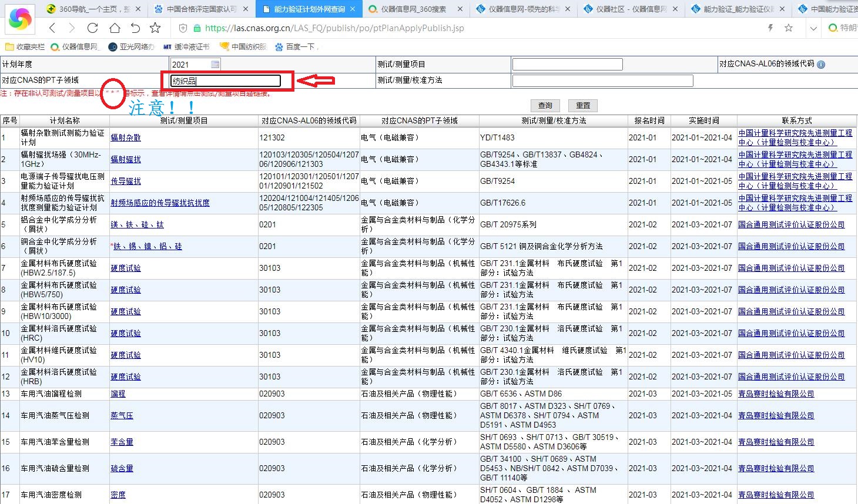Close the 中国合格评定国家认可 tab

[245, 9]
